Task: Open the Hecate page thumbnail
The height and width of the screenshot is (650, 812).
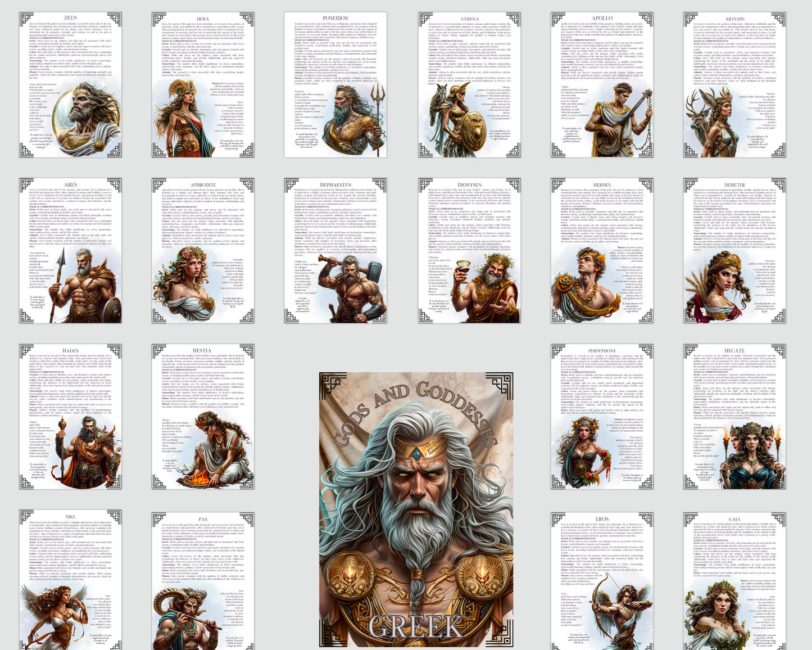Action: click(x=734, y=417)
